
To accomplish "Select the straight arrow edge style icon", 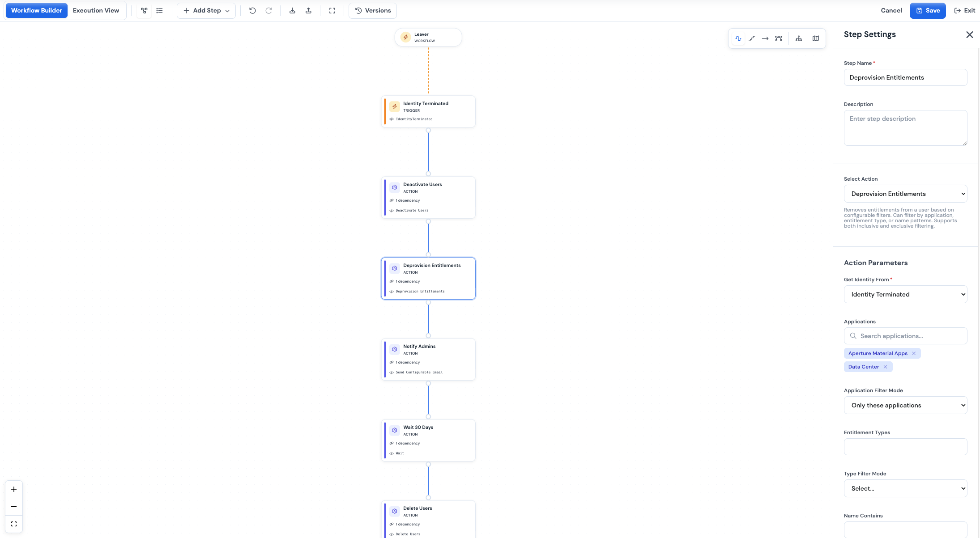I will tap(765, 38).
